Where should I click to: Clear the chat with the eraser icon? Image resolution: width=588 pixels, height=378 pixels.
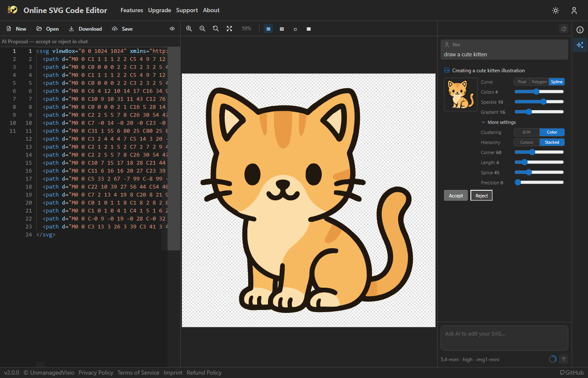point(564,29)
